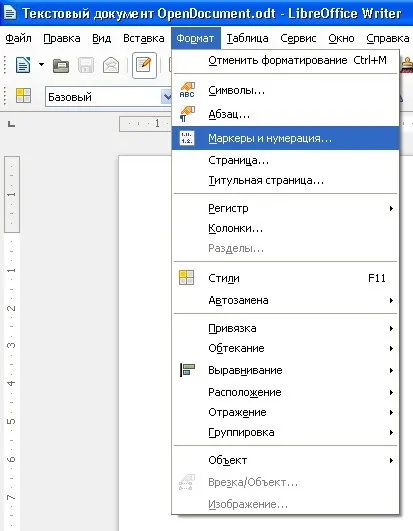Click the tab stop selector at ruler corner
Screen dimensions: 413x531
coord(12,124)
